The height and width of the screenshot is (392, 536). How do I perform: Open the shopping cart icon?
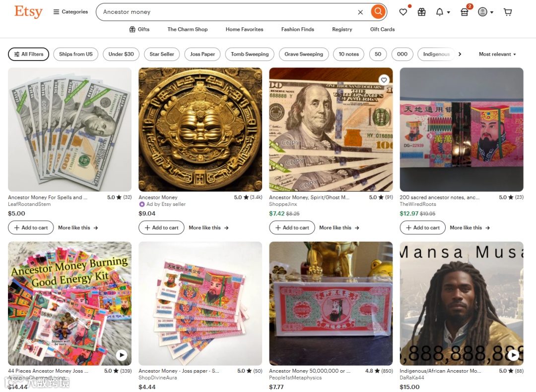pos(508,12)
